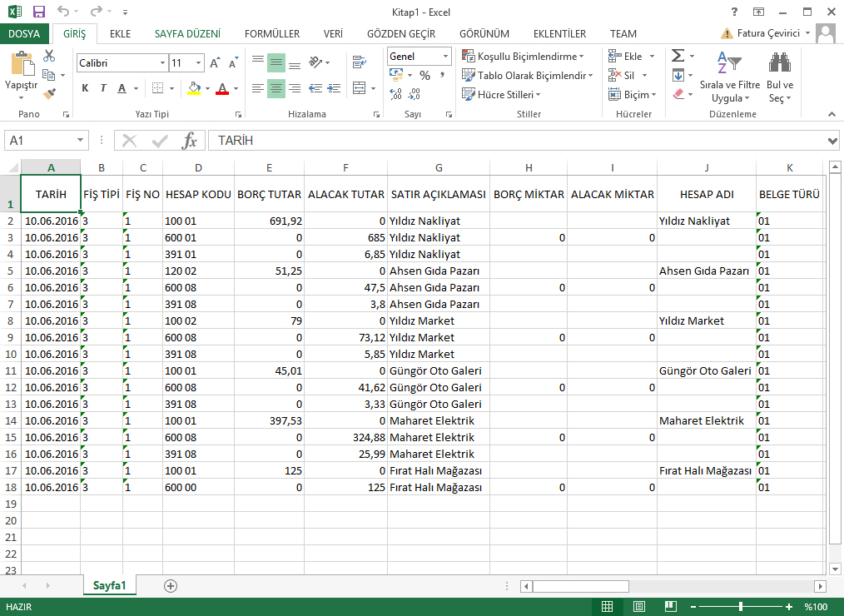Open the Genel number format dropdown
Image resolution: width=844 pixels, height=616 pixels.
[445, 56]
